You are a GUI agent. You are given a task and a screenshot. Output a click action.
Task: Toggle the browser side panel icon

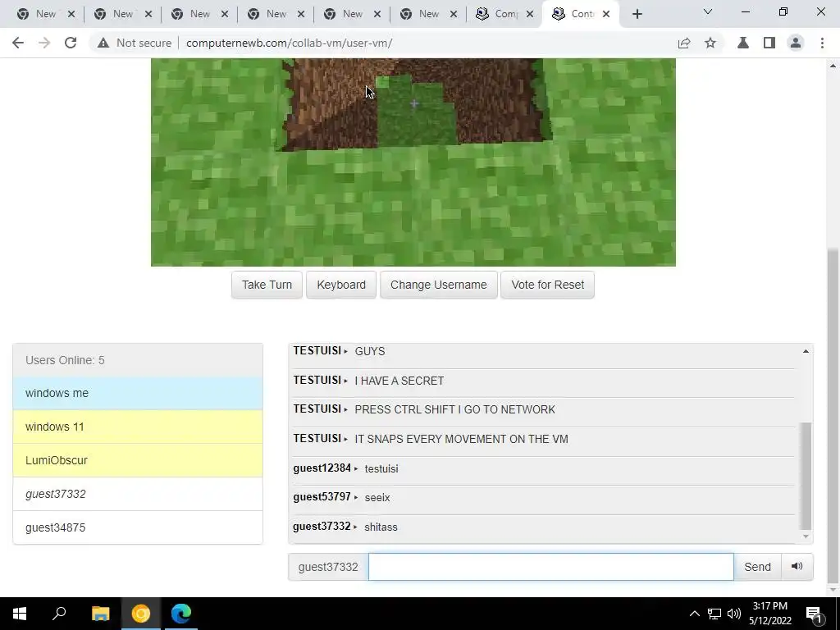pyautogui.click(x=769, y=43)
